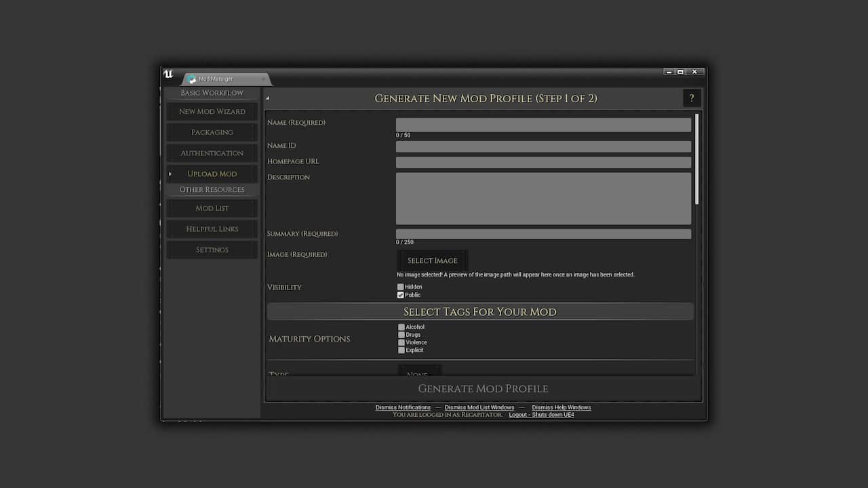Click the Other Resources heading
This screenshot has width=868, height=488.
[x=212, y=190]
